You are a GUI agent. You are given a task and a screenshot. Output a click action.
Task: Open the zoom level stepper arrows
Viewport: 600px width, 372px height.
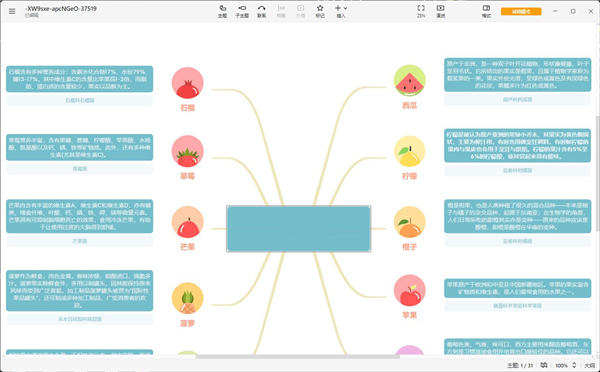[x=574, y=365]
